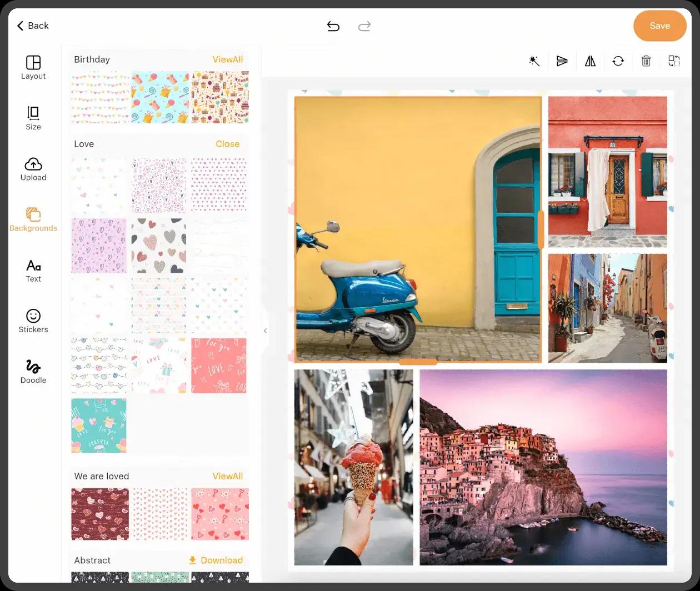Select the magic wand auto-enhance tool
This screenshot has height=591, width=700.
[534, 61]
